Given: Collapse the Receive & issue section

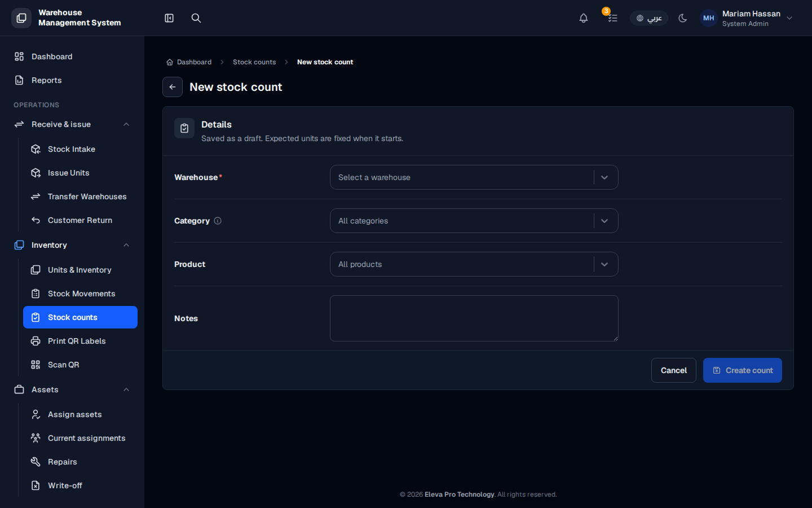Looking at the screenshot, I should tap(72, 124).
